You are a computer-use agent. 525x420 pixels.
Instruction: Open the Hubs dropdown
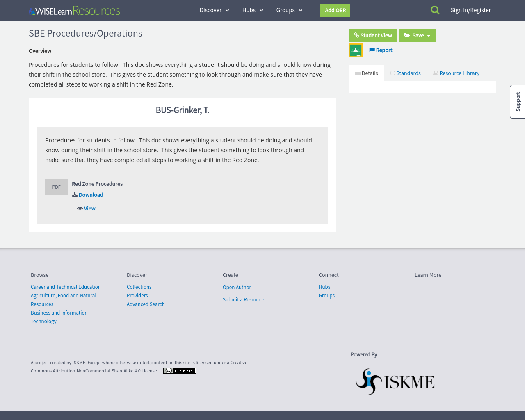(x=252, y=10)
